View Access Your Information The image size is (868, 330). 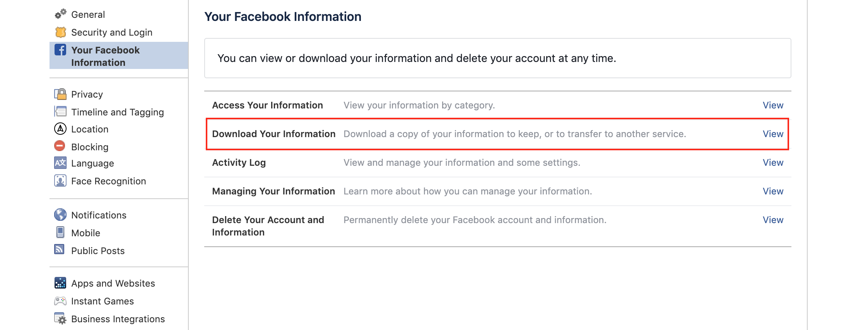pyautogui.click(x=772, y=105)
